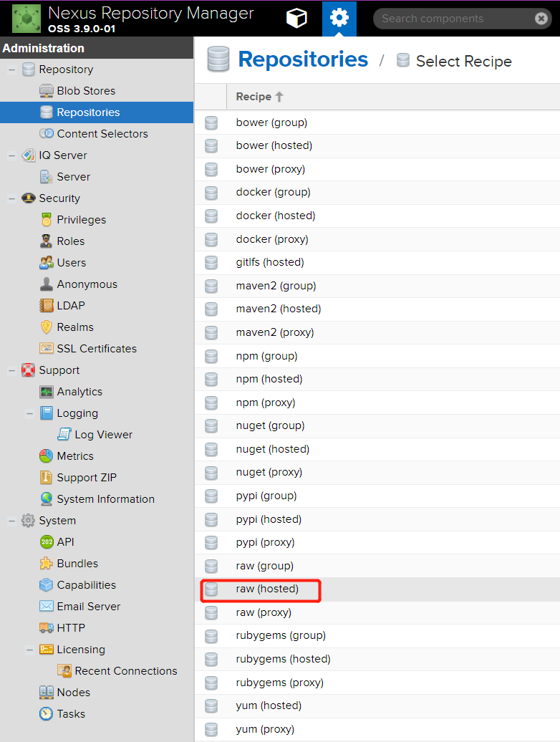Open the Browse cube icon in header

pyautogui.click(x=296, y=19)
